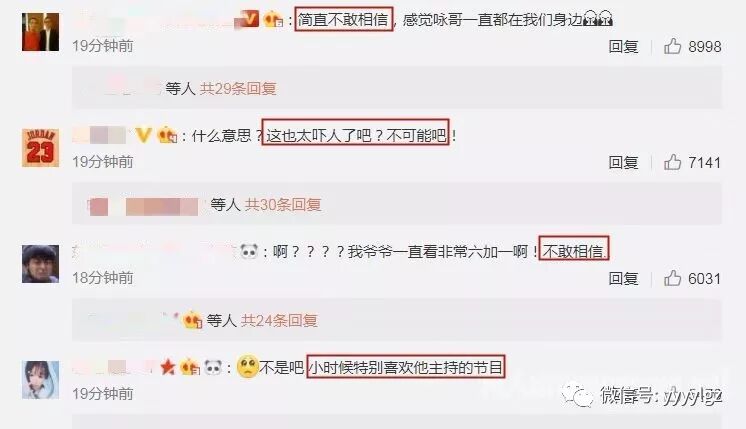Click the 18分钟前 timestamp

point(103,278)
